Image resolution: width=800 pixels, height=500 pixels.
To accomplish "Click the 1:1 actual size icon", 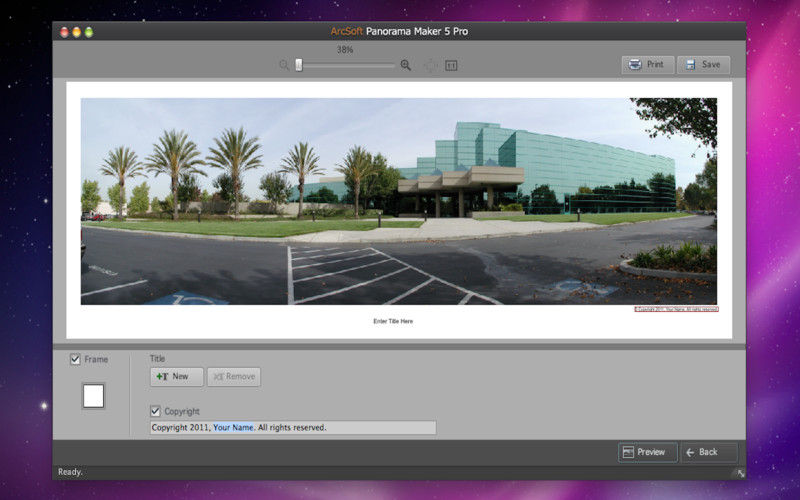I will [451, 65].
